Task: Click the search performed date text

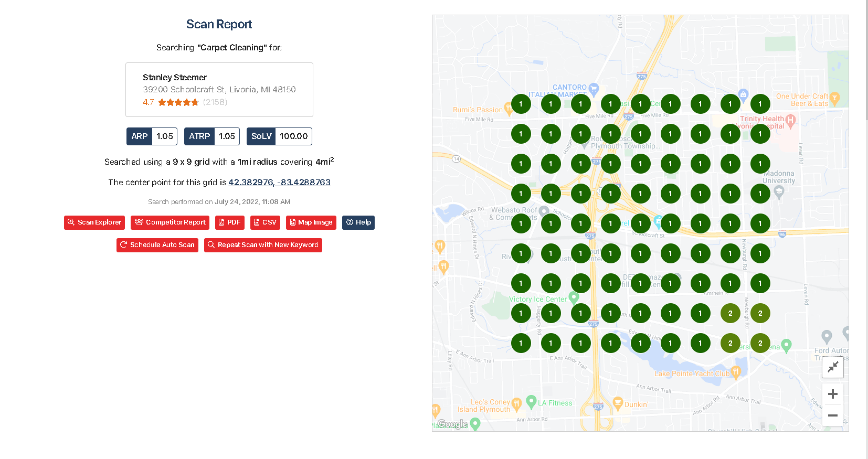Action: coord(219,202)
